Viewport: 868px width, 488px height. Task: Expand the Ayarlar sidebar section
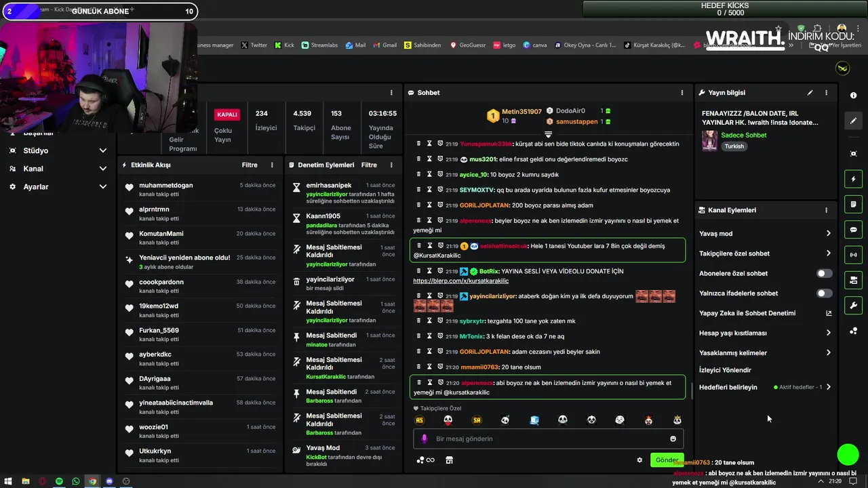pos(103,186)
